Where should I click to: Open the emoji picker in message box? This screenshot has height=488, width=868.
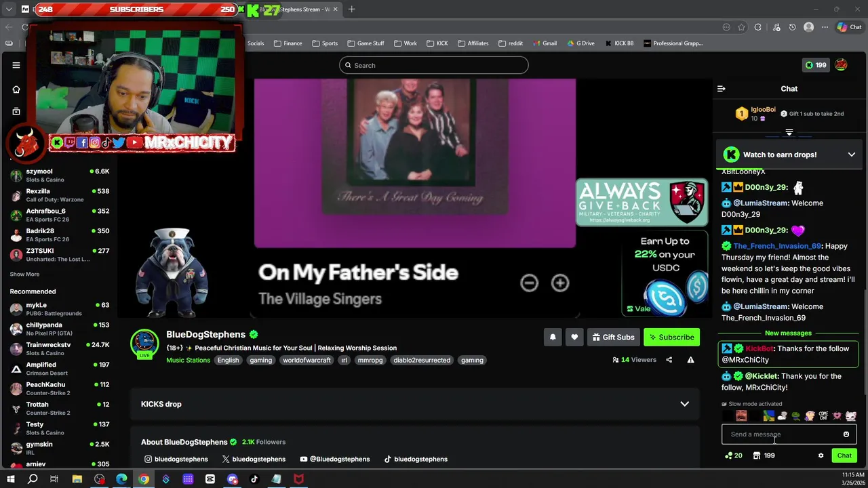click(x=846, y=434)
